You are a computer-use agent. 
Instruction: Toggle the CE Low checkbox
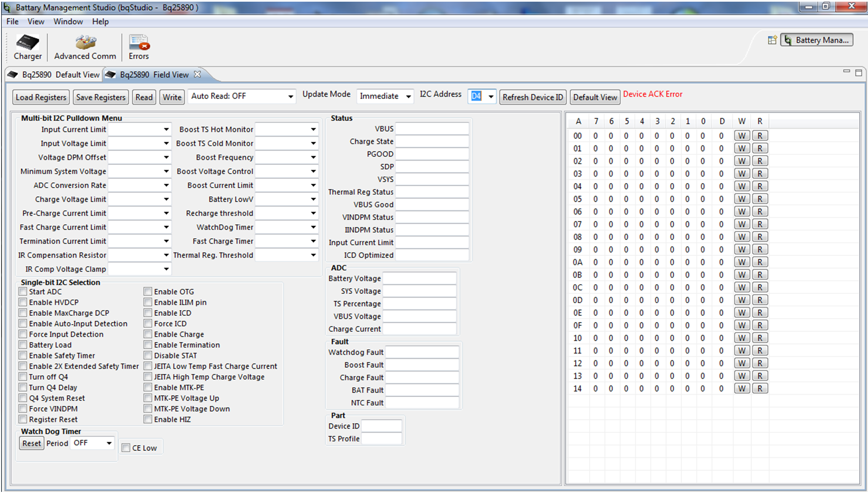click(126, 447)
